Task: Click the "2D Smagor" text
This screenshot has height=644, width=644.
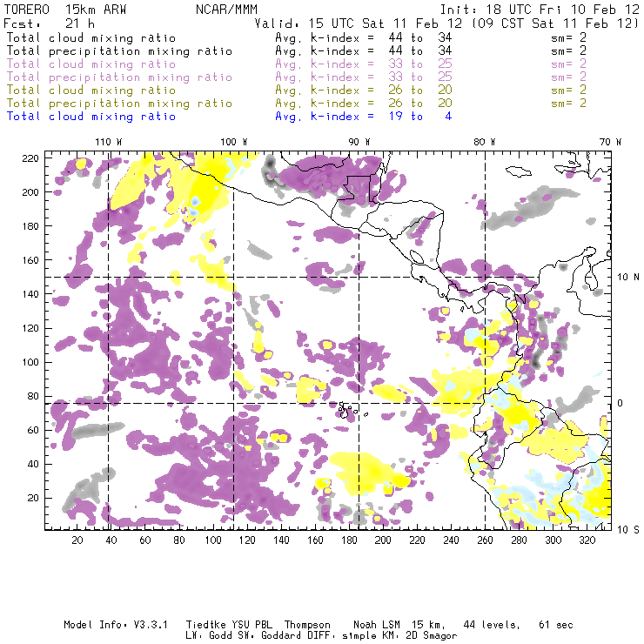Action: (x=432, y=636)
